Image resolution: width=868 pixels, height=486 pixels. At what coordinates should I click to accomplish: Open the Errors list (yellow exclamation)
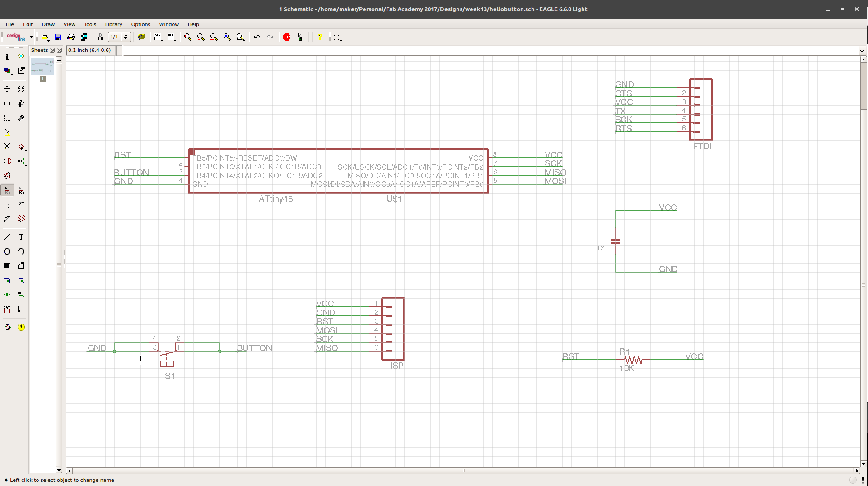[x=21, y=327]
